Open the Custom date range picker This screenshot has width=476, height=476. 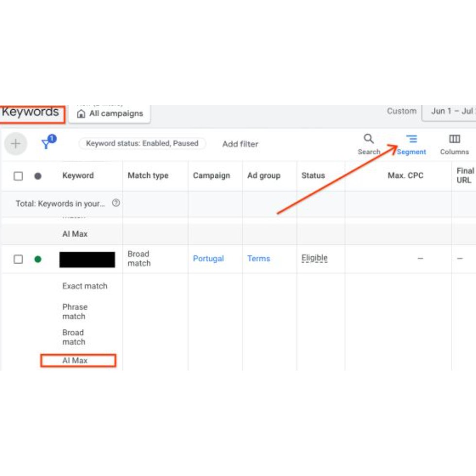tap(402, 111)
